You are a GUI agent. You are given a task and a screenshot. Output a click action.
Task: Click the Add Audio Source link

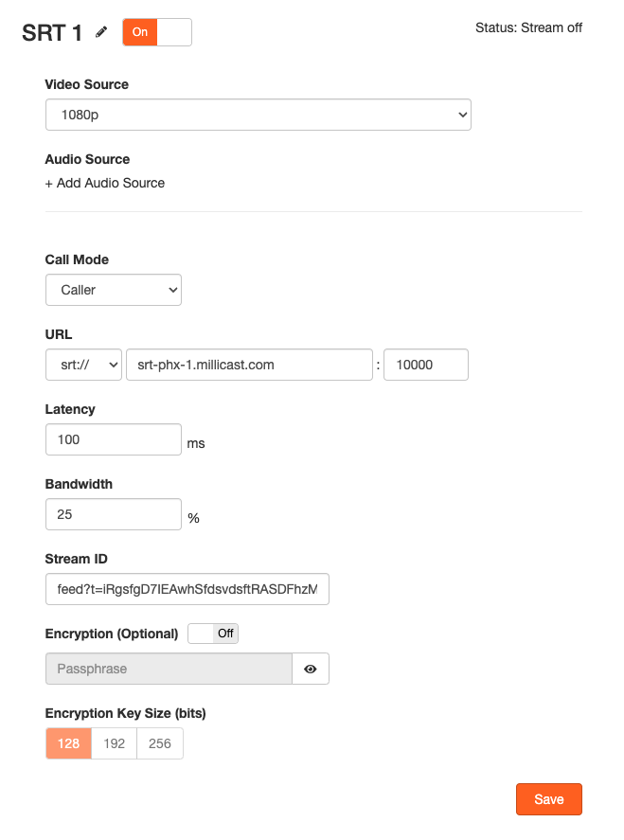[x=105, y=183]
